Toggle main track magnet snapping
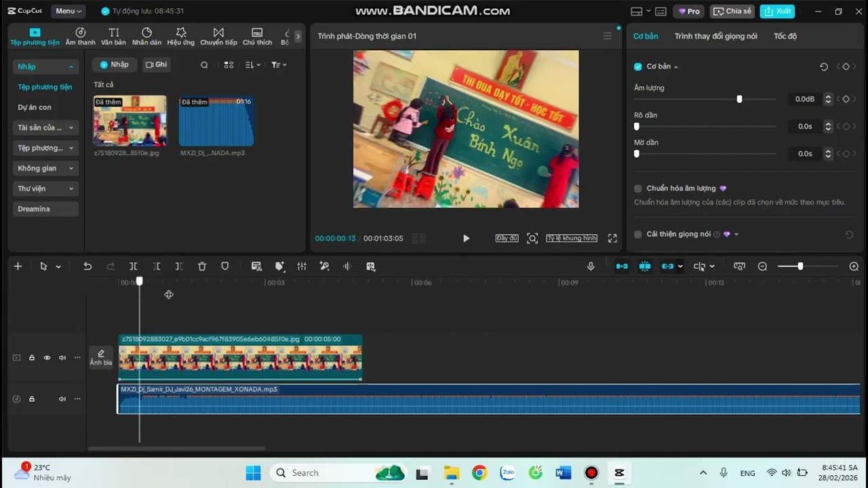 pyautogui.click(x=622, y=266)
